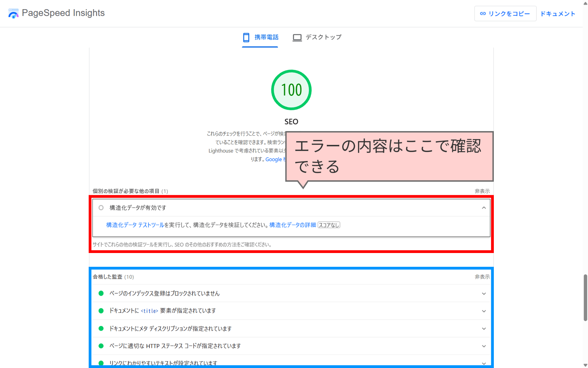Click the desktop monitor icon in the デスクトップ tab

pos(297,37)
